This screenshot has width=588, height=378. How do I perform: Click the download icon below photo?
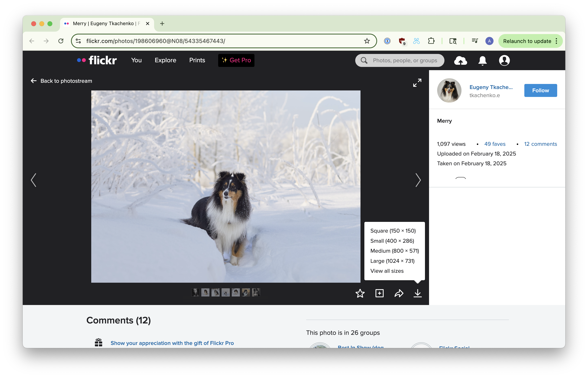coord(417,293)
